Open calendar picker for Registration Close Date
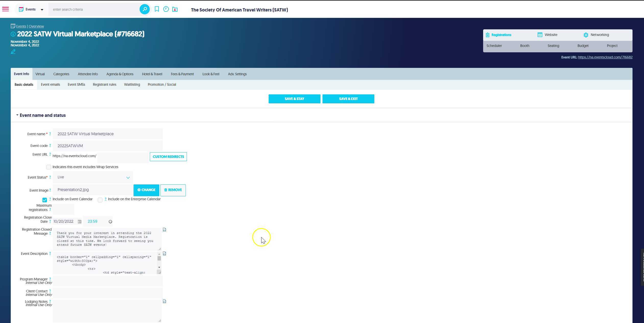This screenshot has height=323, width=644. (80, 221)
